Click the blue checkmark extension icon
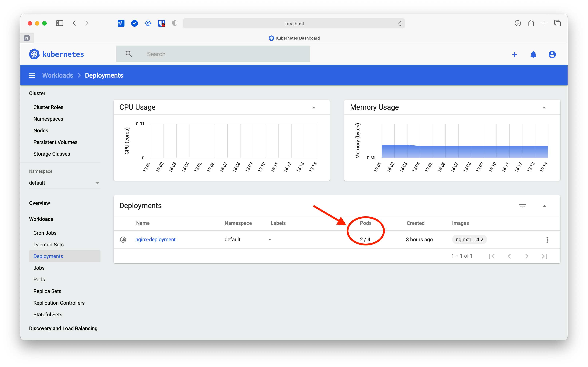 click(x=134, y=23)
